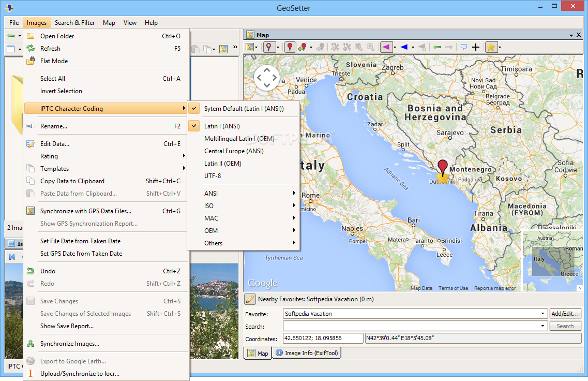This screenshot has width=588, height=381.
Task: Open the View menu
Action: (x=130, y=23)
